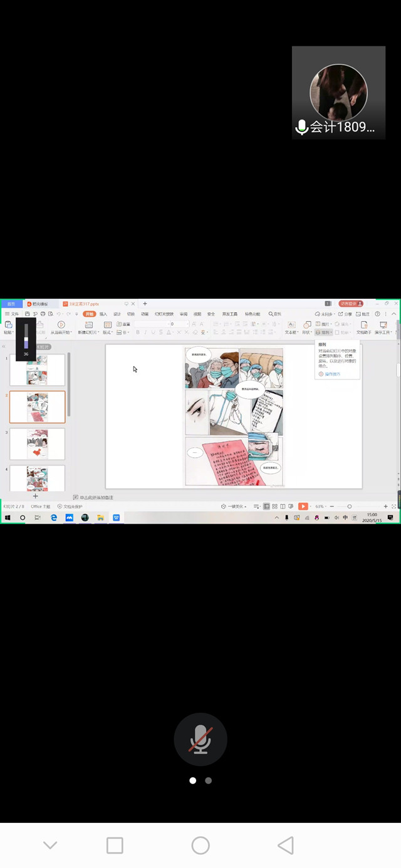
Task: Click the font color A swatch
Action: (x=169, y=333)
